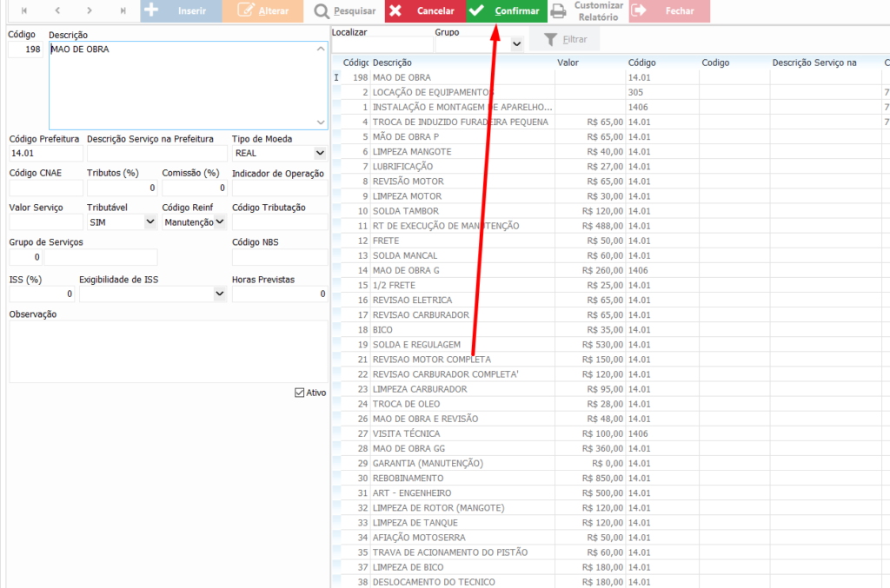Viewport: 890px width, 588px height.
Task: Jump to last record arrow
Action: pyautogui.click(x=123, y=11)
